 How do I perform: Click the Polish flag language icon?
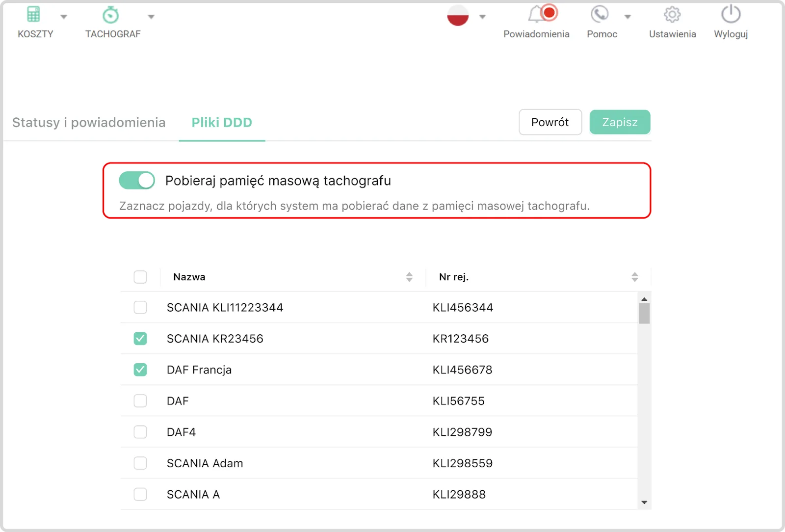point(458,16)
